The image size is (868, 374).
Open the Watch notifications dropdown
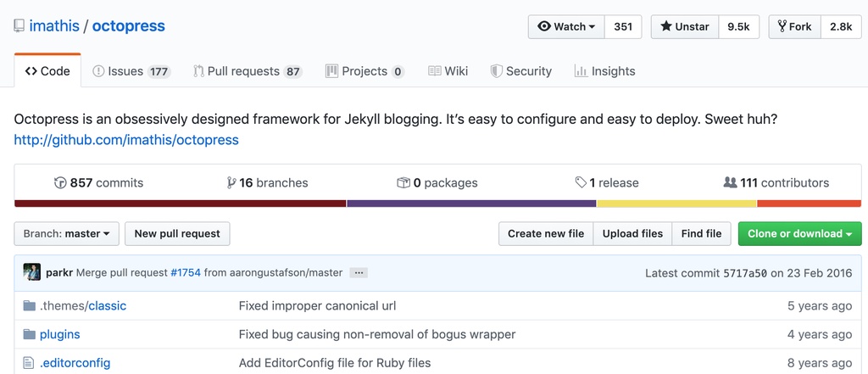coord(567,27)
